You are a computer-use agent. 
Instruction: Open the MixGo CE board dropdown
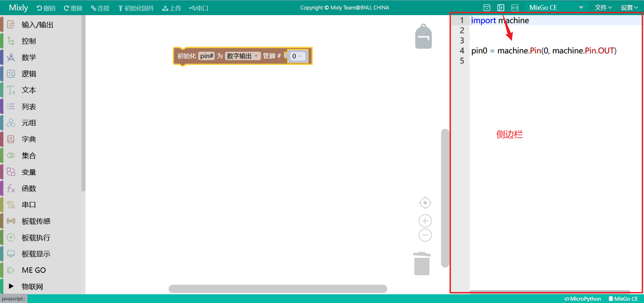tap(556, 8)
